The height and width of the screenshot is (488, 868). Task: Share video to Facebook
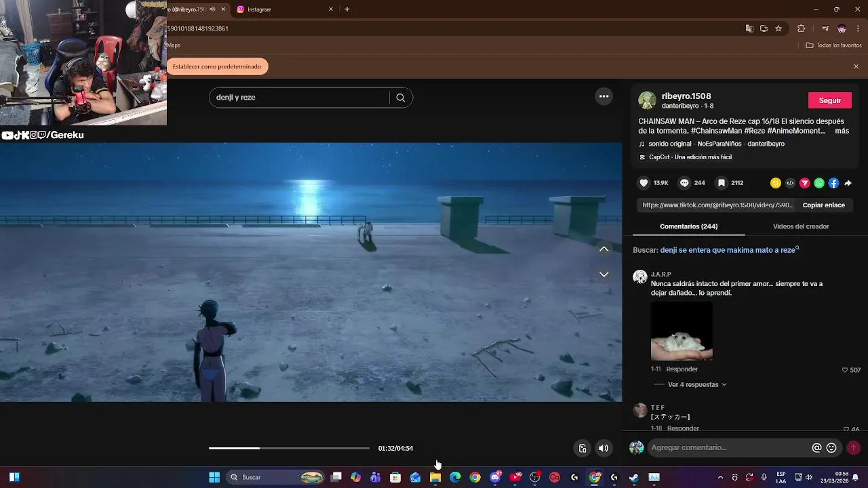[833, 183]
